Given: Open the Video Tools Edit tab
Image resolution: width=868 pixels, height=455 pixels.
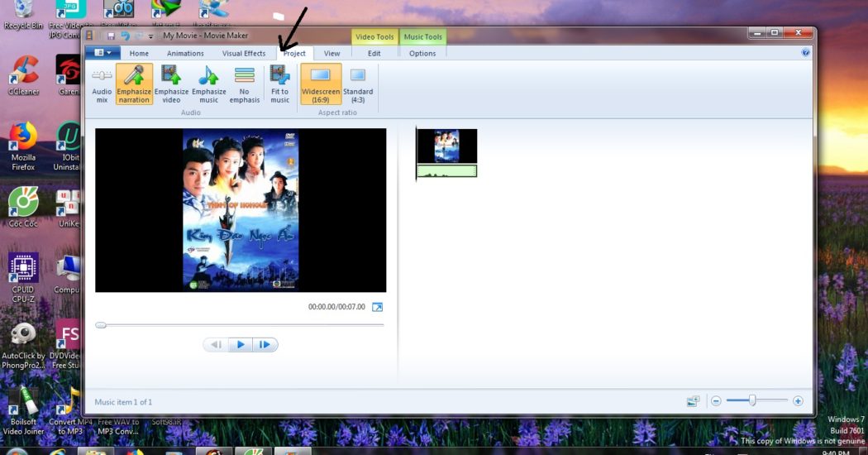Looking at the screenshot, I should [x=374, y=53].
